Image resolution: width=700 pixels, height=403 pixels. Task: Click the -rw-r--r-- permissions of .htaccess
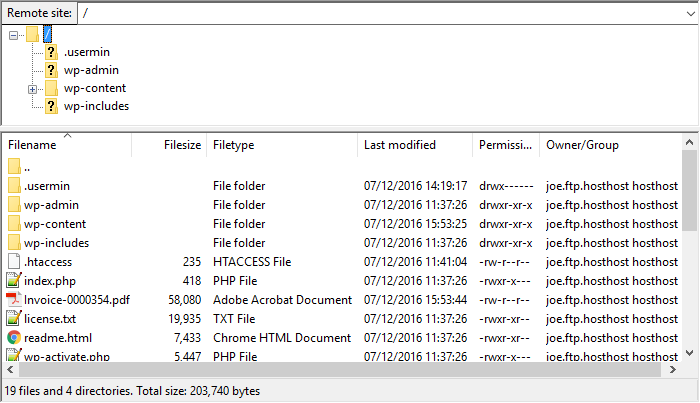pyautogui.click(x=504, y=262)
